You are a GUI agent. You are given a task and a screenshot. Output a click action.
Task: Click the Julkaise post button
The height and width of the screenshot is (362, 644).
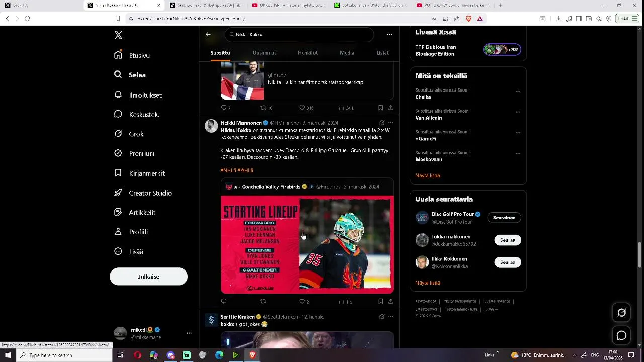pos(148,277)
